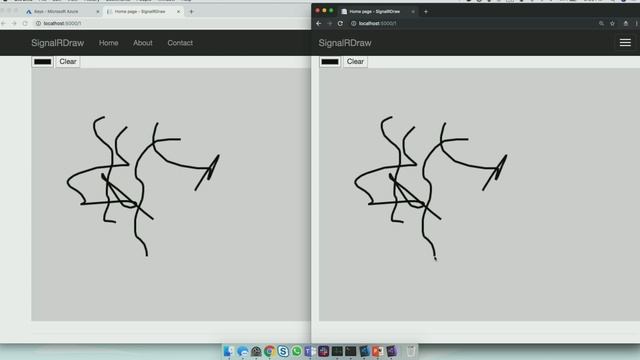This screenshot has width=640, height=360.
Task: Expand the hamburger menu in right window
Action: (x=625, y=42)
